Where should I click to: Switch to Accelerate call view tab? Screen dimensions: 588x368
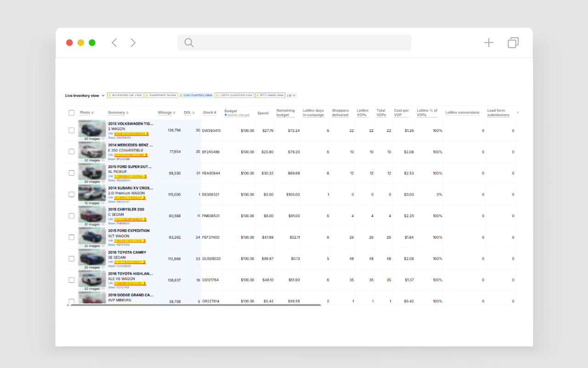125,95
